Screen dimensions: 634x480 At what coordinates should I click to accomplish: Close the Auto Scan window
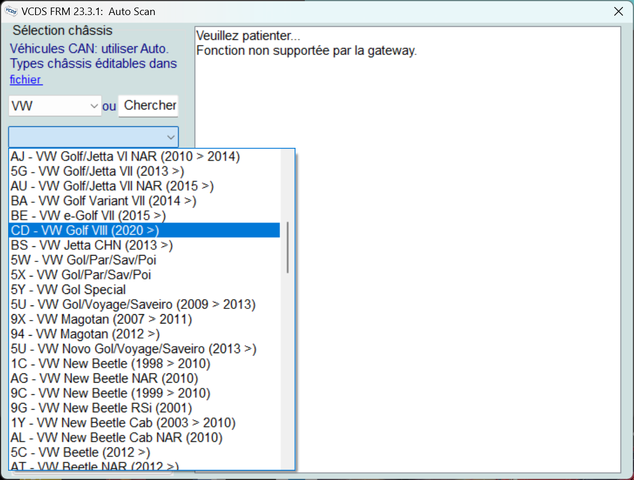pyautogui.click(x=618, y=11)
